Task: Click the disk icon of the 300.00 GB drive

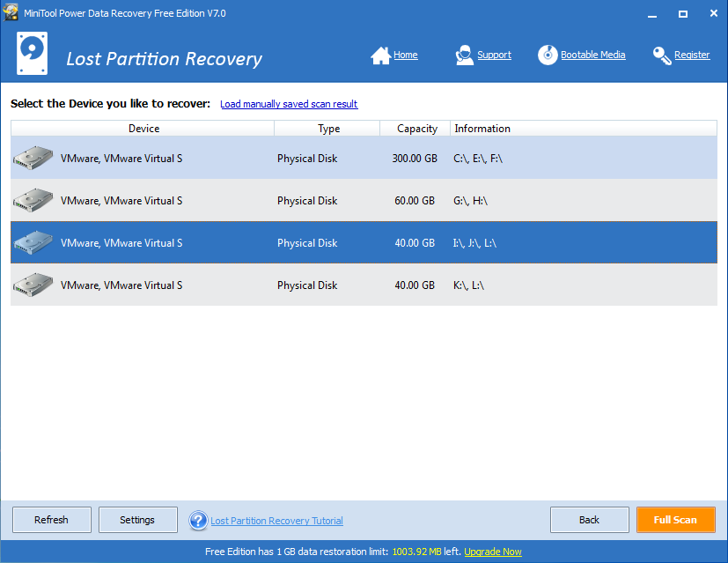Action: coord(32,158)
